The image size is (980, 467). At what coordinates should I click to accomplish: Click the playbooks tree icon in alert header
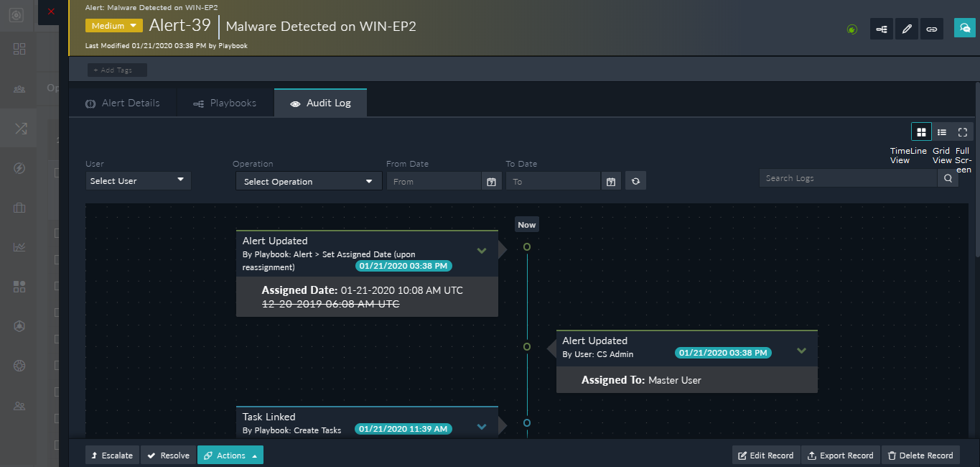coord(881,29)
